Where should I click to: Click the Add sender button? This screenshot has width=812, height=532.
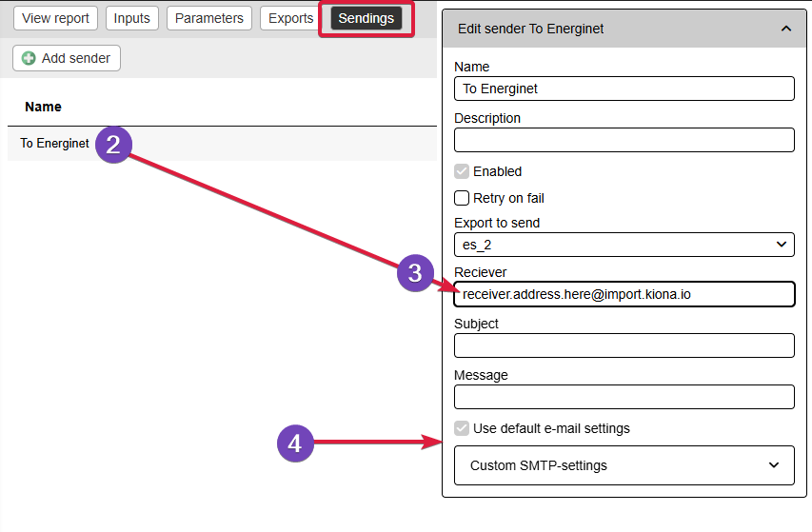67,58
